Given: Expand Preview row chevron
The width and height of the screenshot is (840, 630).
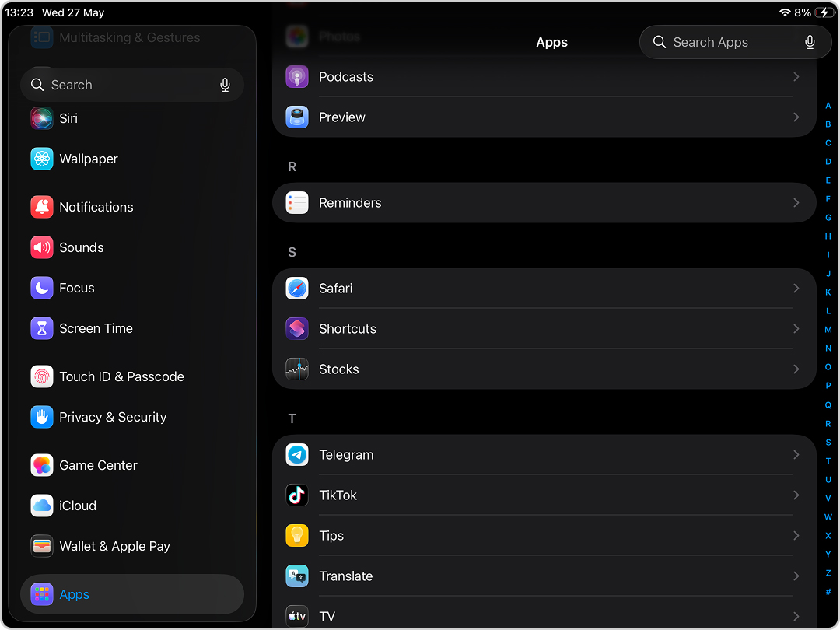Looking at the screenshot, I should (796, 117).
